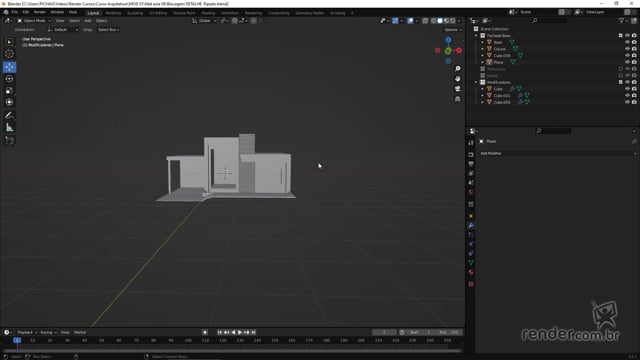
Task: Collapse the Modificadores collection
Action: point(476,82)
